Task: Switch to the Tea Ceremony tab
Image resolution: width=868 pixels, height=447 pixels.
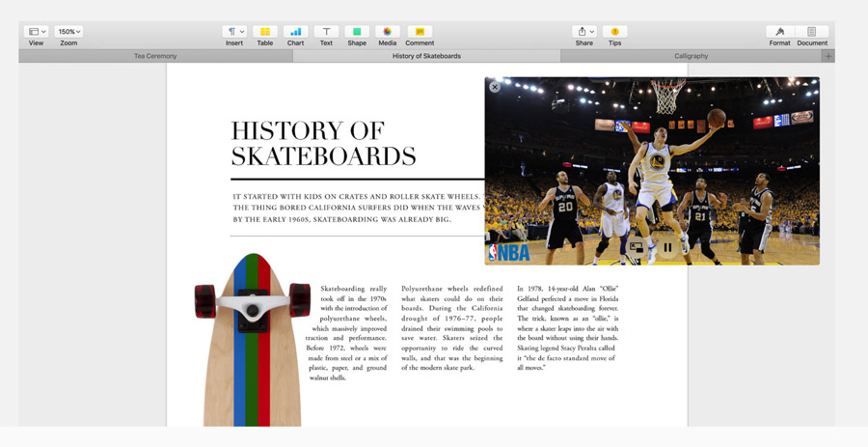Action: [x=155, y=56]
